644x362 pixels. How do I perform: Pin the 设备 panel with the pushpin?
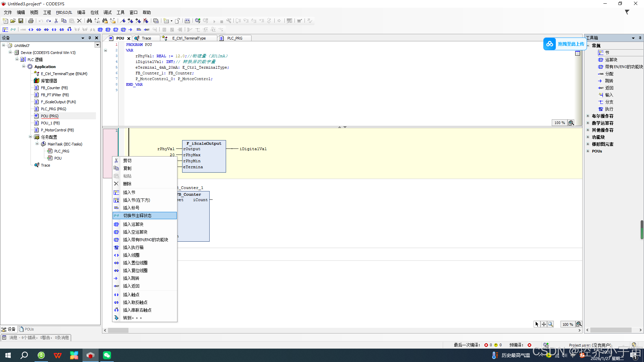[x=90, y=38]
